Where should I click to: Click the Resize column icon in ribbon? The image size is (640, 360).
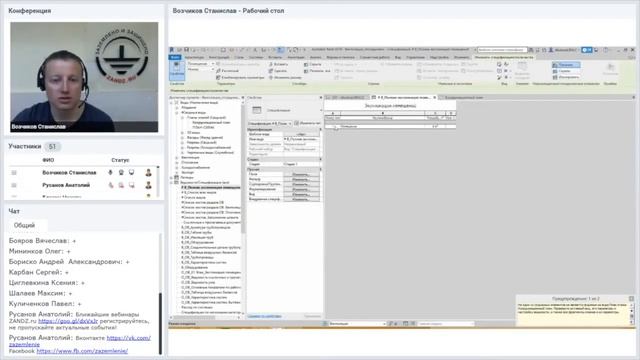[271, 78]
